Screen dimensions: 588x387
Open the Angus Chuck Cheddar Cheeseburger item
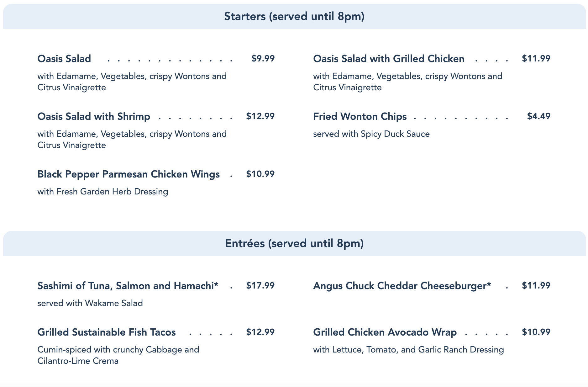pos(402,286)
